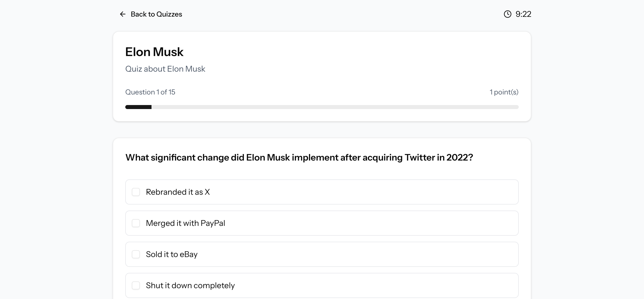The height and width of the screenshot is (299, 644).
Task: Click the 'Question 1 of 15' counter
Action: (x=150, y=92)
